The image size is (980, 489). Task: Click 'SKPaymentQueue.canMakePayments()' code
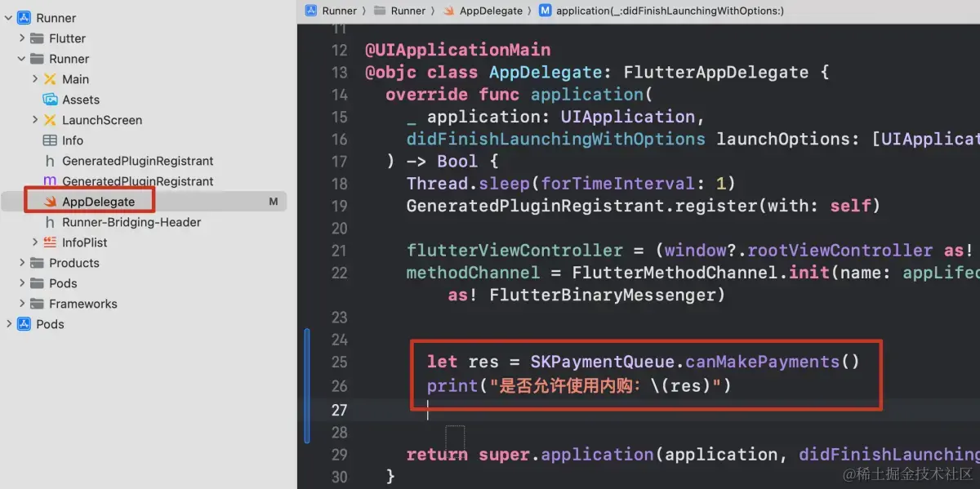pos(695,362)
